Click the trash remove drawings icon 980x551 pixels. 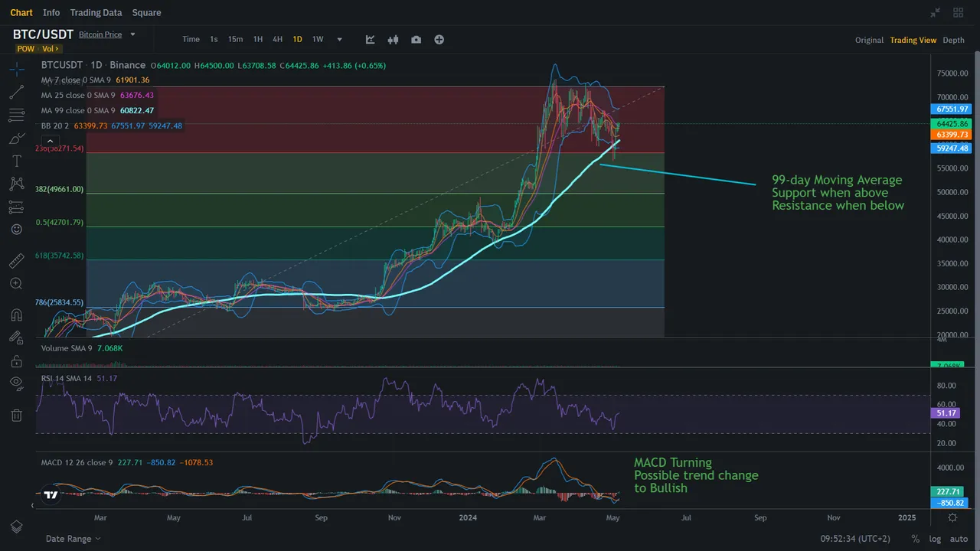tap(16, 415)
